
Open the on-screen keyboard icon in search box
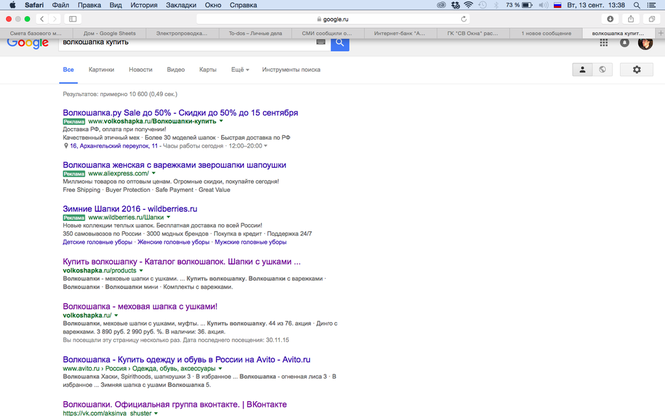coord(321,42)
